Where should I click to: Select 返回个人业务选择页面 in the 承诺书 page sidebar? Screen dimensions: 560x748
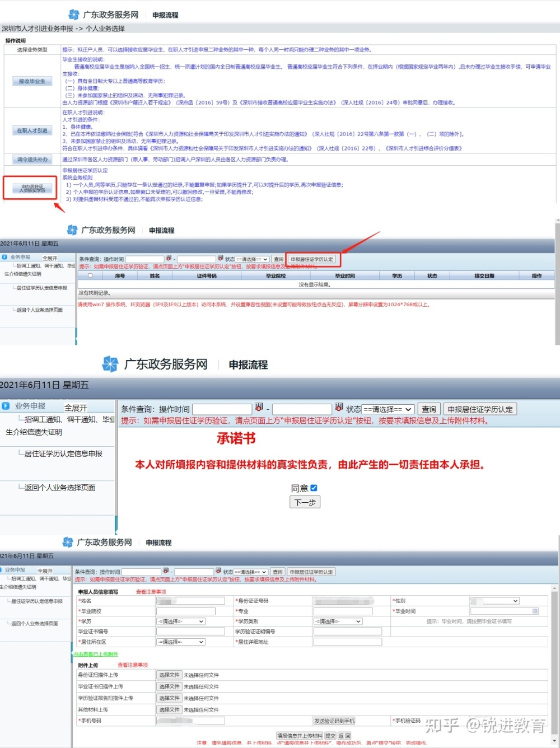tap(60, 488)
